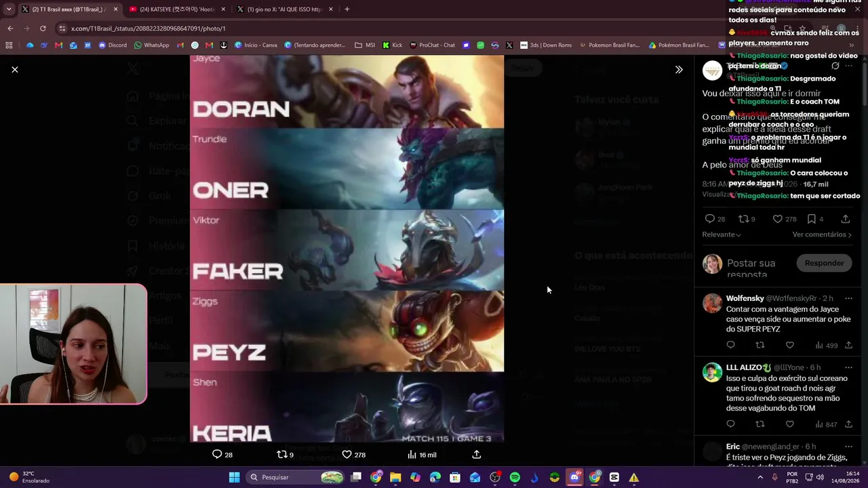Open a new browser tab
This screenshot has width=868, height=488.
[347, 9]
